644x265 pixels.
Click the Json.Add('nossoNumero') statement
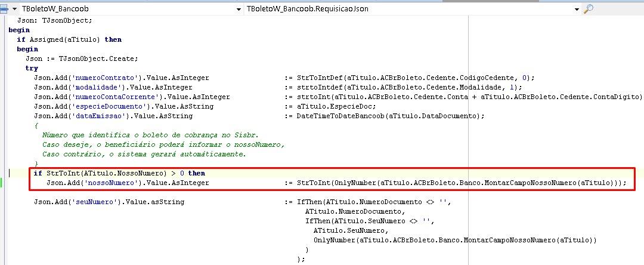tap(128, 183)
